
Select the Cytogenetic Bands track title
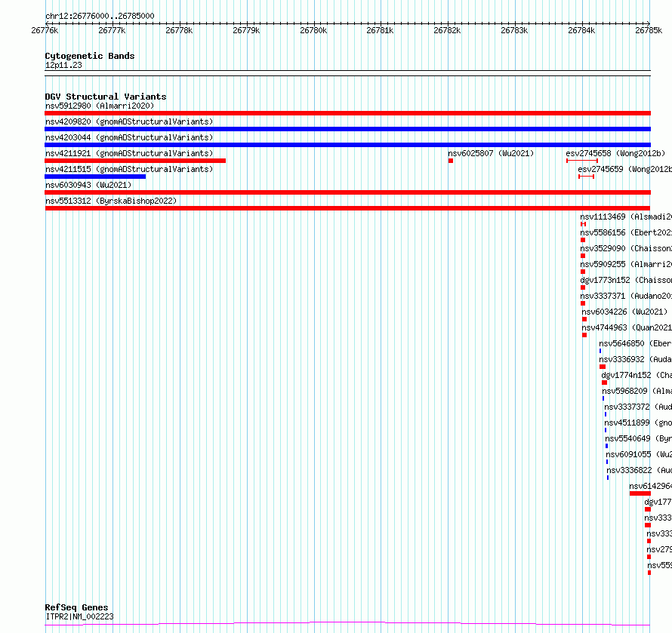pos(90,56)
